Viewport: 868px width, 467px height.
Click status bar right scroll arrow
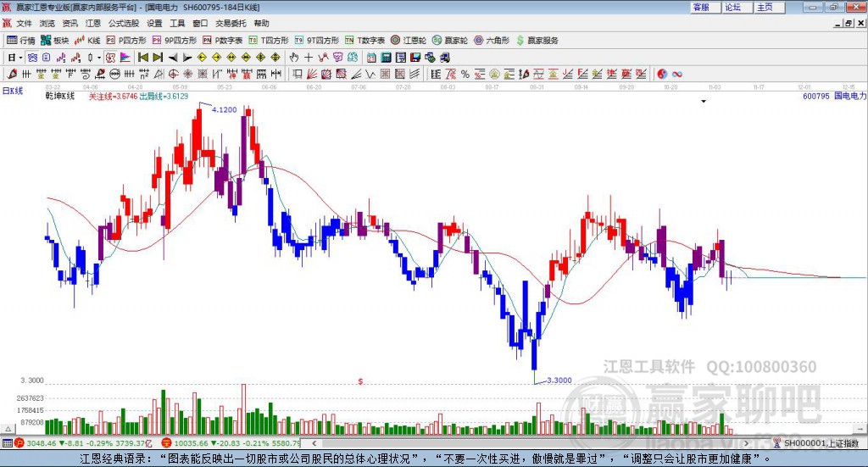point(746,443)
